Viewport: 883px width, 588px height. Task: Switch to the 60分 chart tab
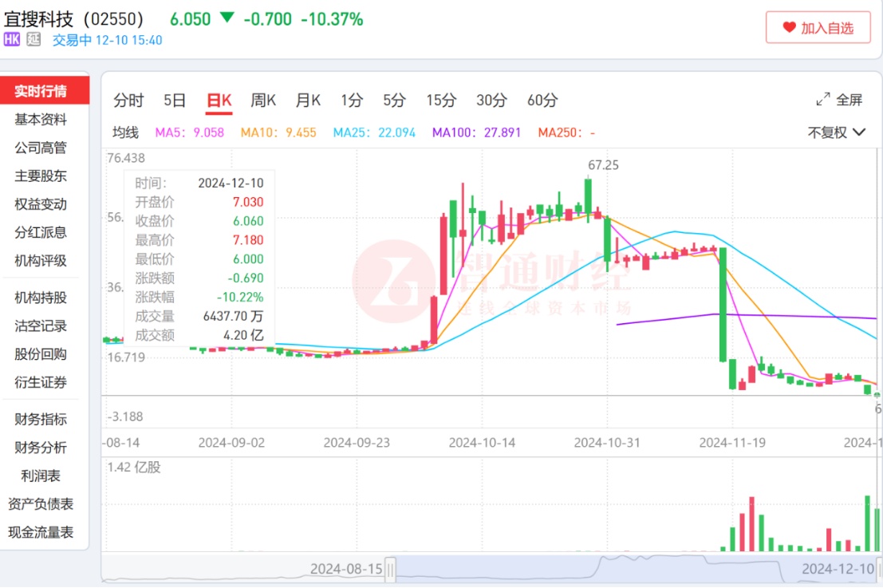542,101
